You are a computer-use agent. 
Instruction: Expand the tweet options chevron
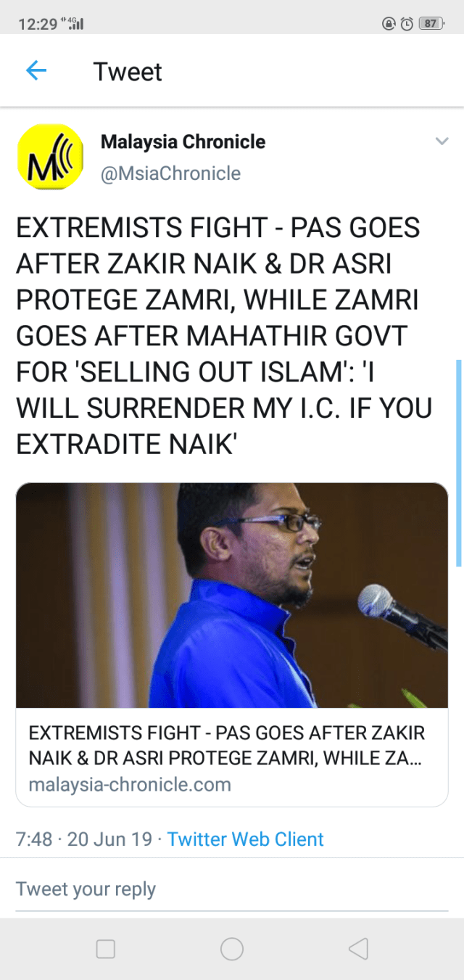442,141
